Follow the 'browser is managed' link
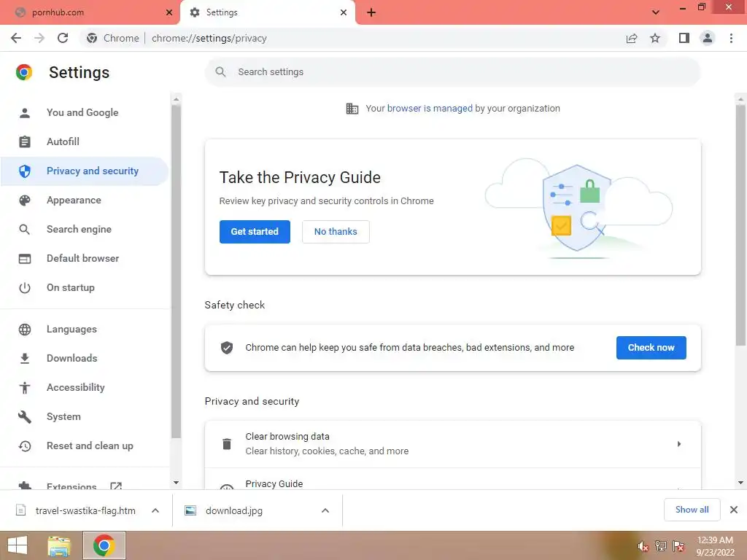This screenshot has height=560, width=747. (x=430, y=109)
